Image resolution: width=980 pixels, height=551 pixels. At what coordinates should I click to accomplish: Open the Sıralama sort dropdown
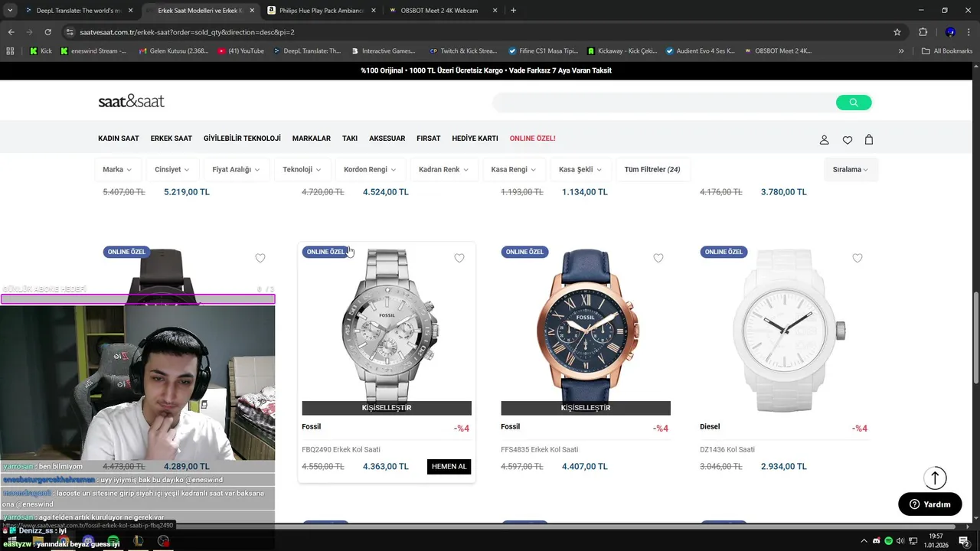[851, 169]
